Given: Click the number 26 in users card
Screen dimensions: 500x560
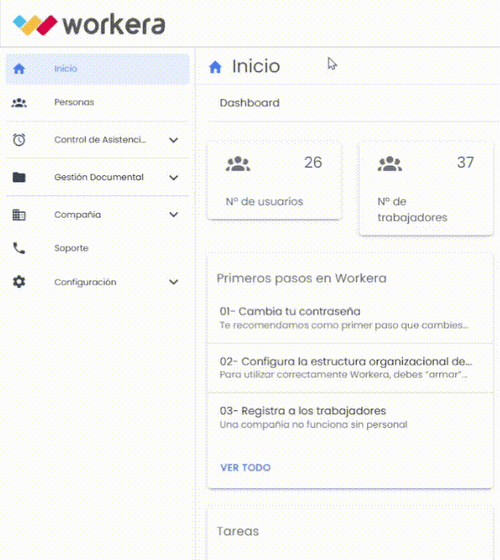Looking at the screenshot, I should (313, 162).
